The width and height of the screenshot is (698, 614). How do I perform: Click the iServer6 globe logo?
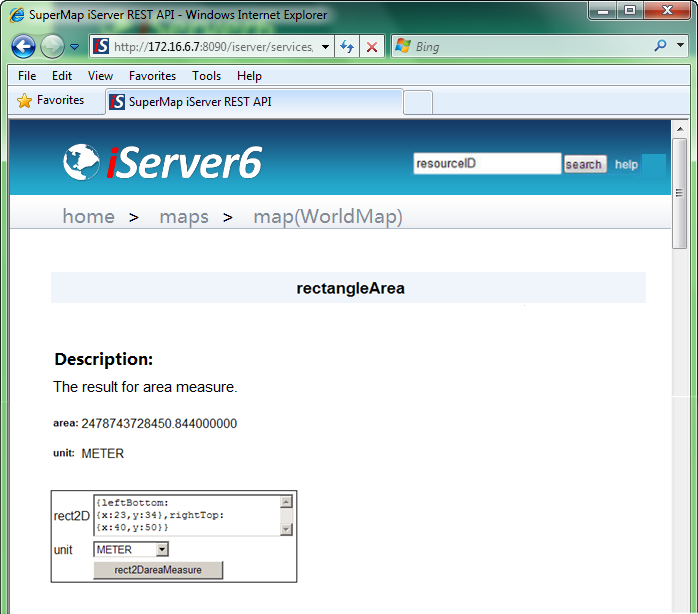click(82, 162)
